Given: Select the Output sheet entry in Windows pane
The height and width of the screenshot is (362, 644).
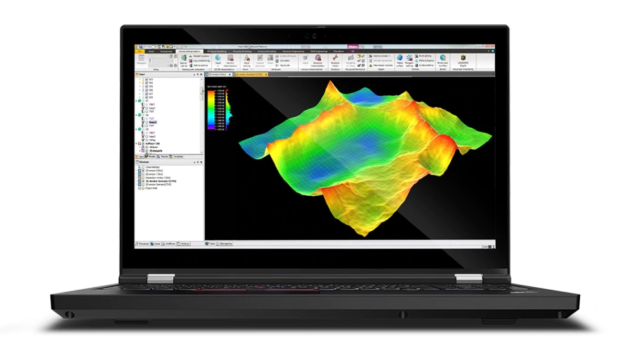Looking at the screenshot, I should pos(151,188).
